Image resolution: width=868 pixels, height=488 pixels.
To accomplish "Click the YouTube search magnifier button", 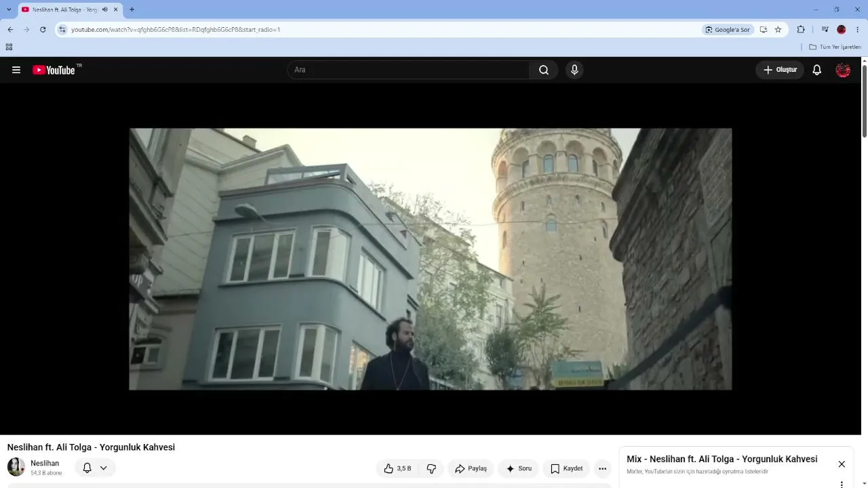I will coord(544,70).
